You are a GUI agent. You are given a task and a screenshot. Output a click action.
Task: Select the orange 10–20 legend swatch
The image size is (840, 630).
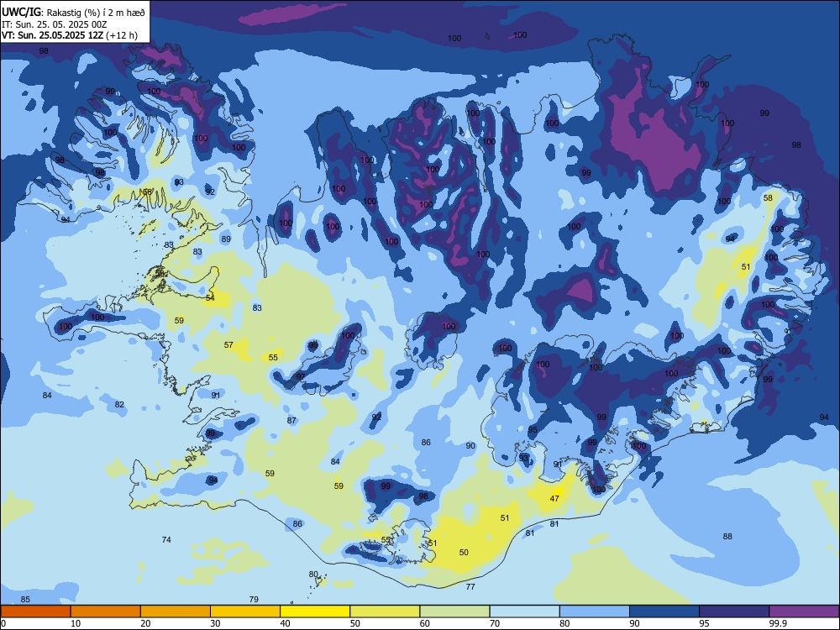(x=106, y=612)
